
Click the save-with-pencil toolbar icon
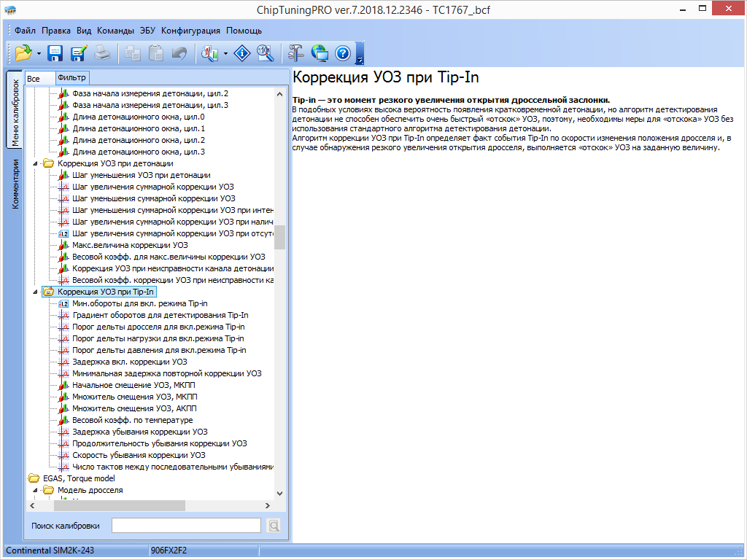(x=79, y=52)
